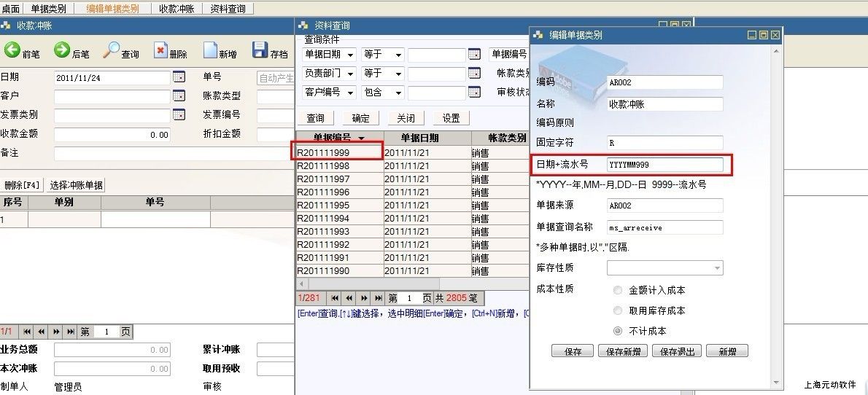
Task: Expand the 库存性质 dropdown
Action: pos(718,268)
